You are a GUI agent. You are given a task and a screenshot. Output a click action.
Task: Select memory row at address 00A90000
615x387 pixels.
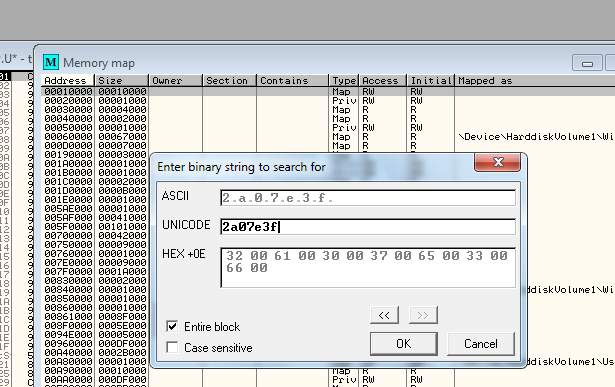point(328,371)
